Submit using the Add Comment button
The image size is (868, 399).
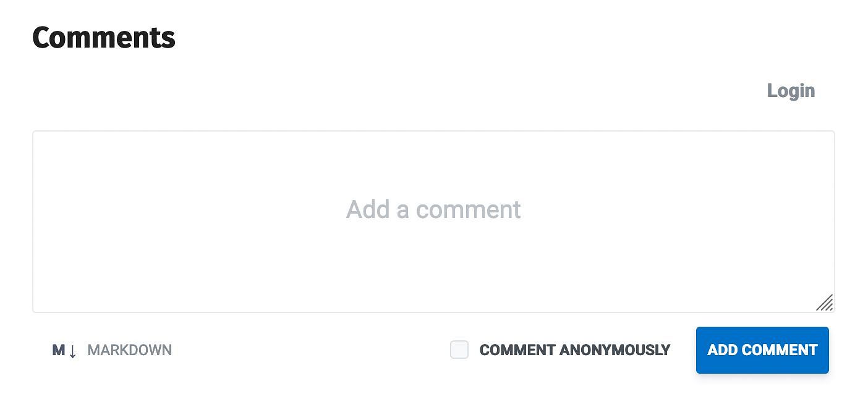[x=762, y=350]
